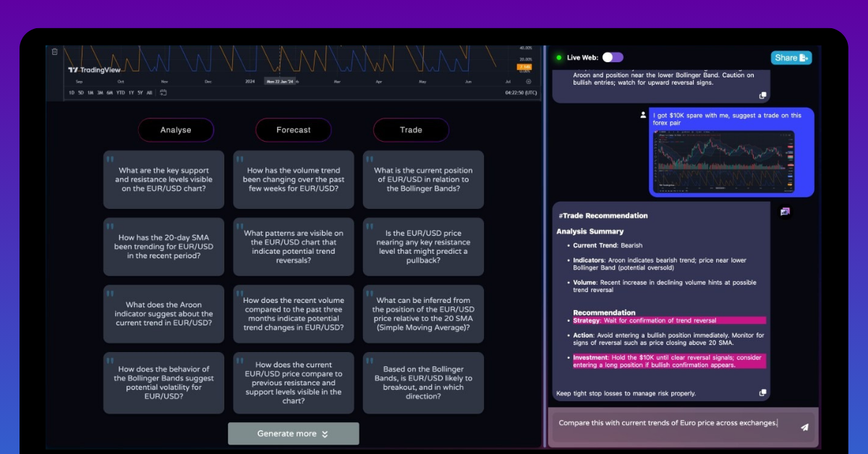
Task: Select Bollinger Bands volatility prompt
Action: [163, 382]
